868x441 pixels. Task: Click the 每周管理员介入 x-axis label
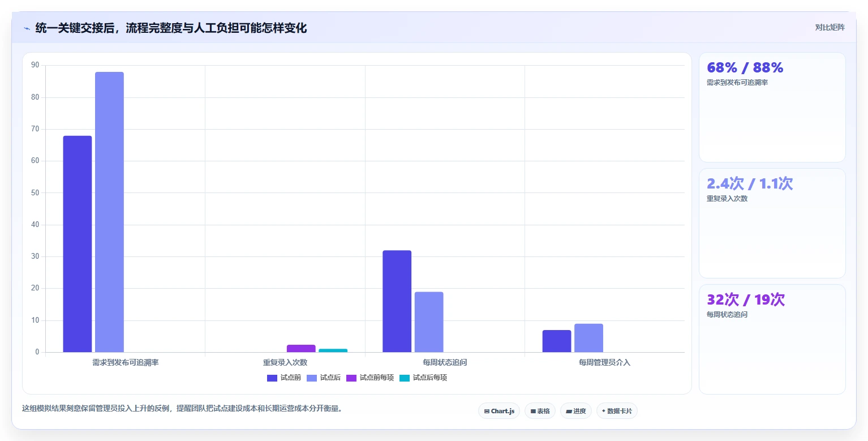coord(604,362)
